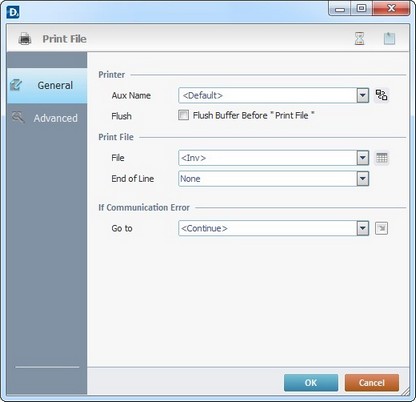Open the variable picker icon next to Aux Name
This screenshot has width=416, height=402.
click(x=381, y=95)
